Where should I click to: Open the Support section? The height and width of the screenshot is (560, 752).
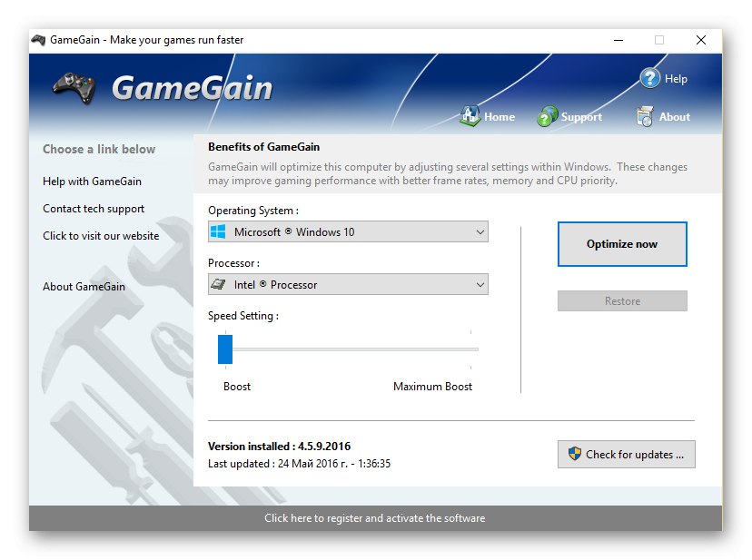tap(581, 117)
